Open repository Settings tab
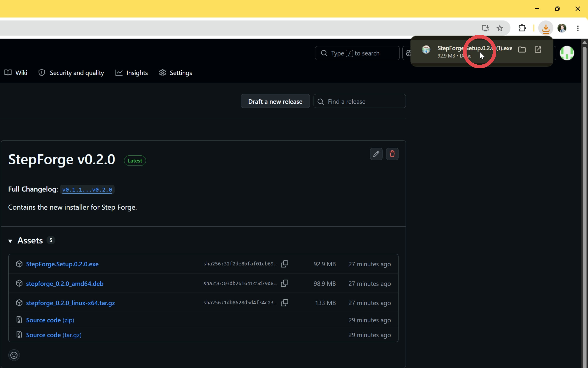Screen dimensions: 588x368 point(175,73)
